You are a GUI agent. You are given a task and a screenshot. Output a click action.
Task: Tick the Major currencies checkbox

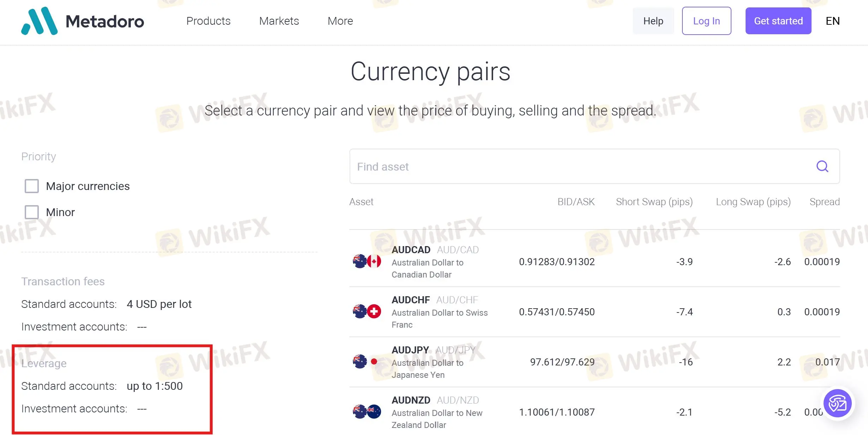coord(31,186)
